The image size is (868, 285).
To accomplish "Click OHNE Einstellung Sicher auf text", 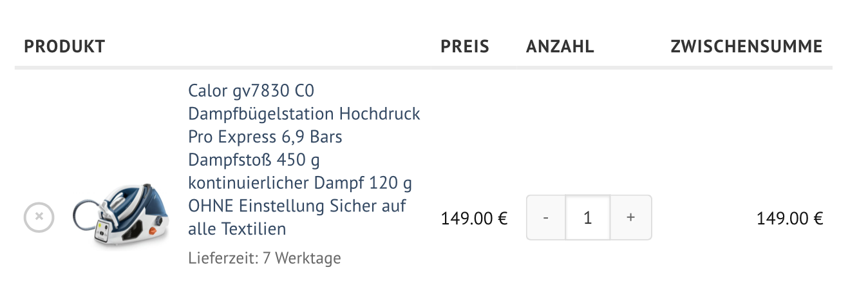I will click(x=297, y=206).
